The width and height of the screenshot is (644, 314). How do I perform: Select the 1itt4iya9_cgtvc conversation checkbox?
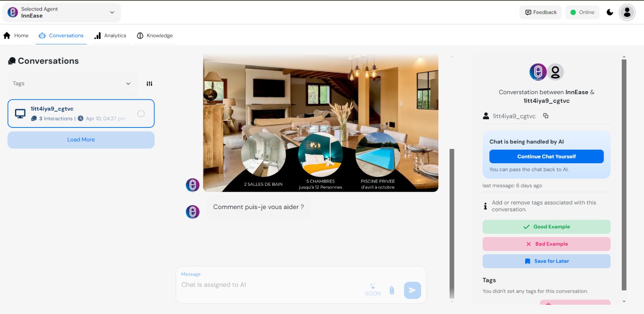pyautogui.click(x=141, y=114)
